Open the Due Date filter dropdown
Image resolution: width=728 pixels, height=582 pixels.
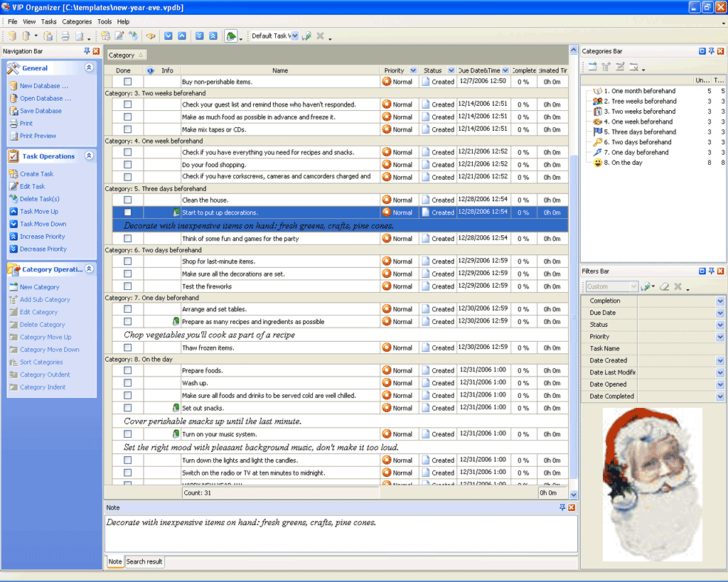719,313
